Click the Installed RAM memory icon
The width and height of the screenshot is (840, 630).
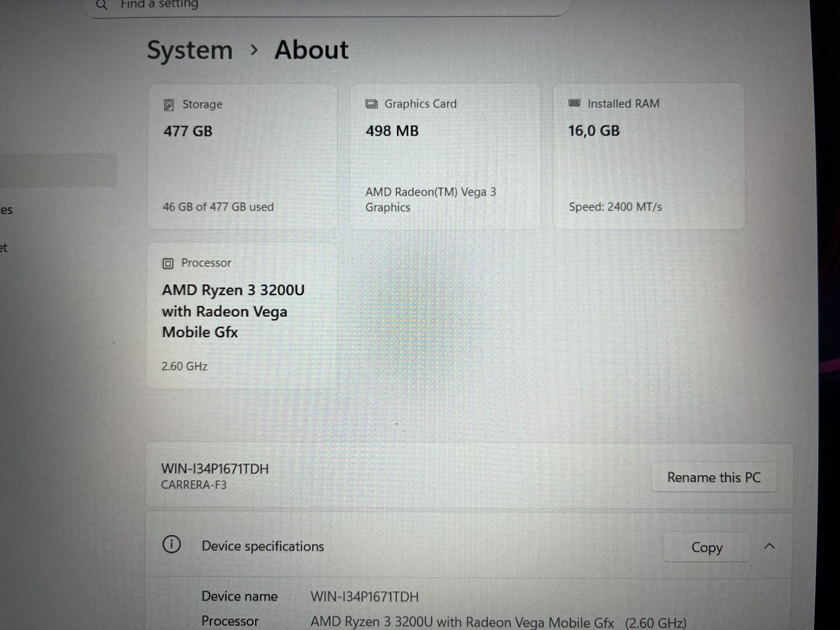coord(574,103)
